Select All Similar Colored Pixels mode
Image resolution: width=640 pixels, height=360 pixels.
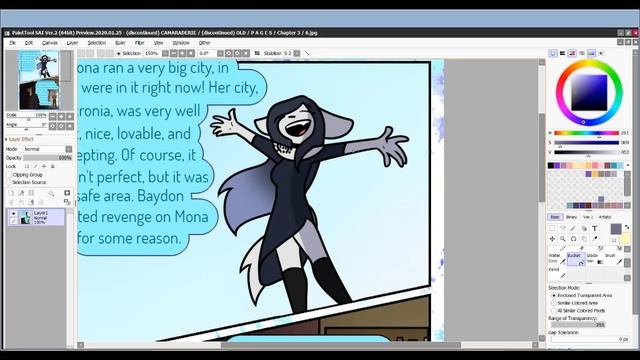[554, 311]
